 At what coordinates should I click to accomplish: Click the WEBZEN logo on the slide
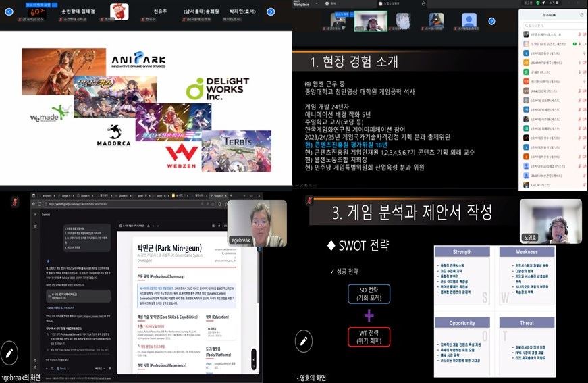[x=182, y=155]
